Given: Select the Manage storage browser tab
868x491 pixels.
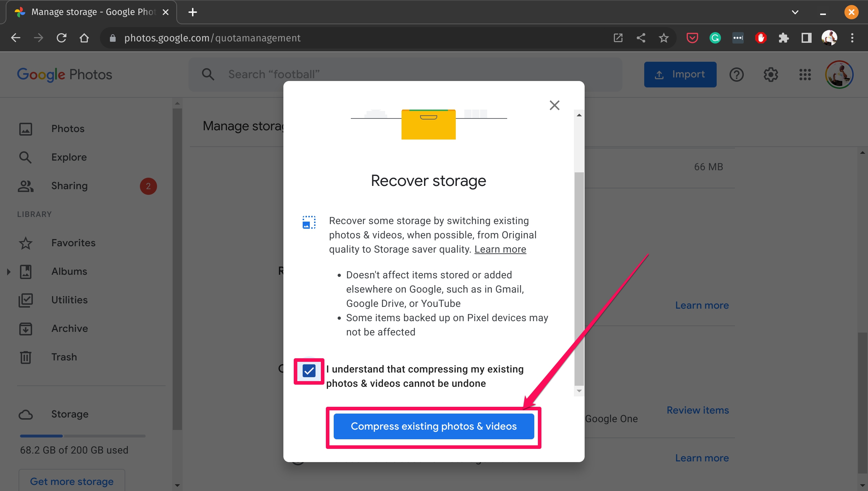Looking at the screenshot, I should click(x=91, y=12).
